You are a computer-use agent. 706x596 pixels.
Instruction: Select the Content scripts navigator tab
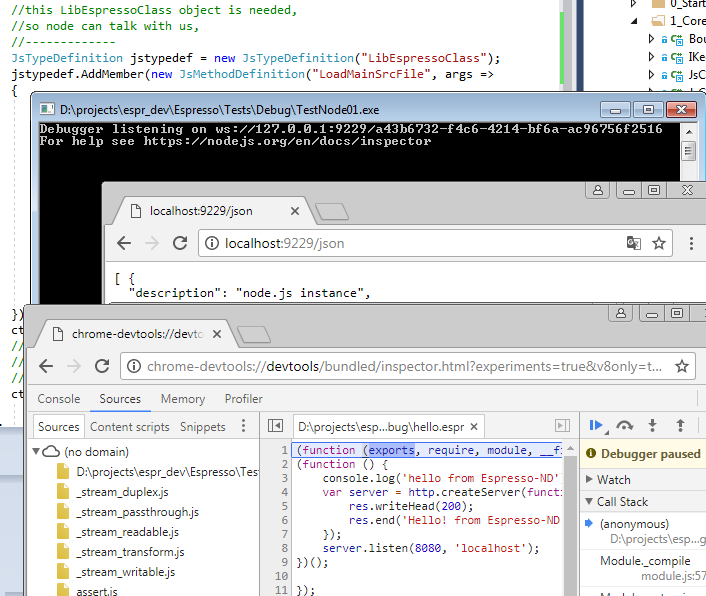tap(130, 427)
